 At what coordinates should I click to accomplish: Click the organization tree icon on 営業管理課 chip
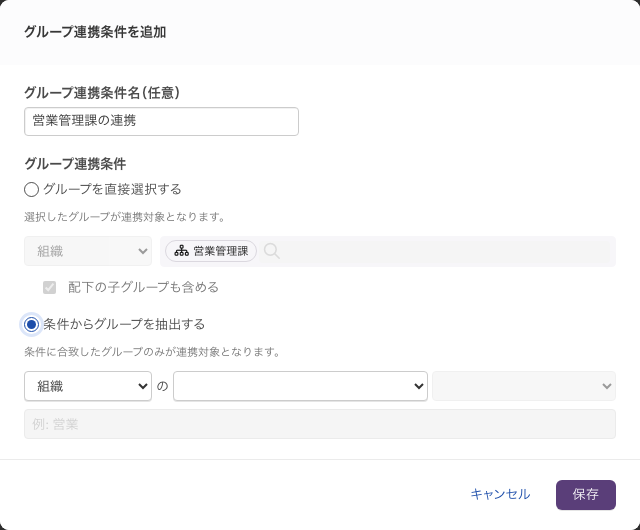pos(181,251)
